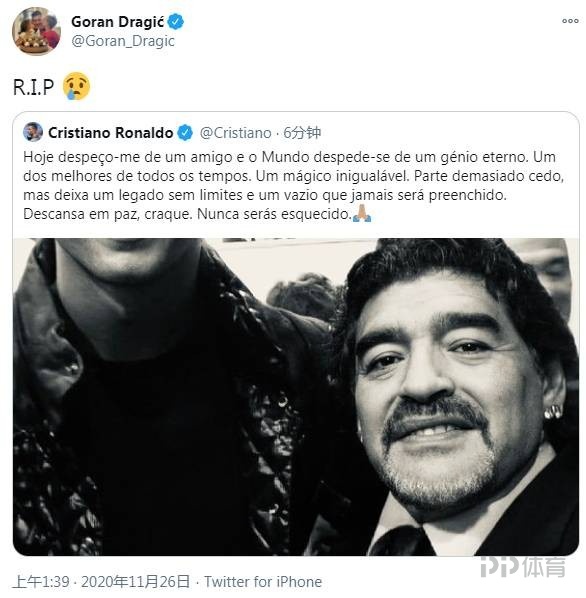Open the @Goran_Dragic handle link

coord(123,41)
